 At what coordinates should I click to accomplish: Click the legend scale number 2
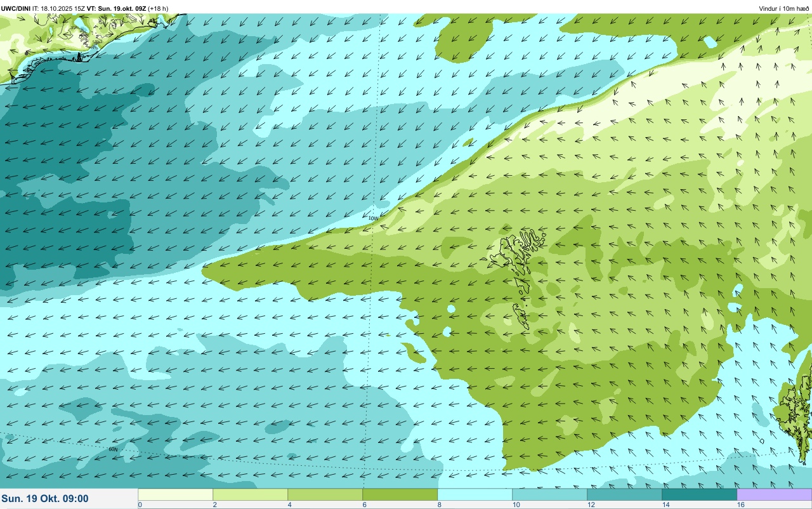point(215,505)
